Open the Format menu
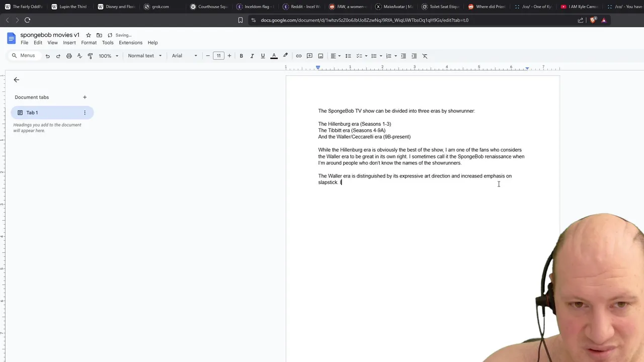 click(x=89, y=43)
